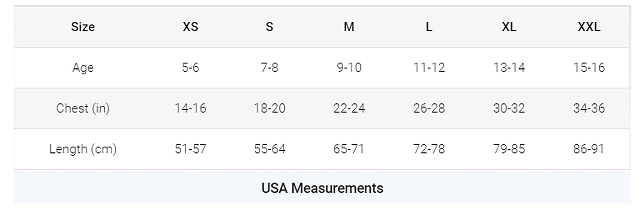Click length value 51-57 cell
The image size is (644, 211).
coord(190,149)
